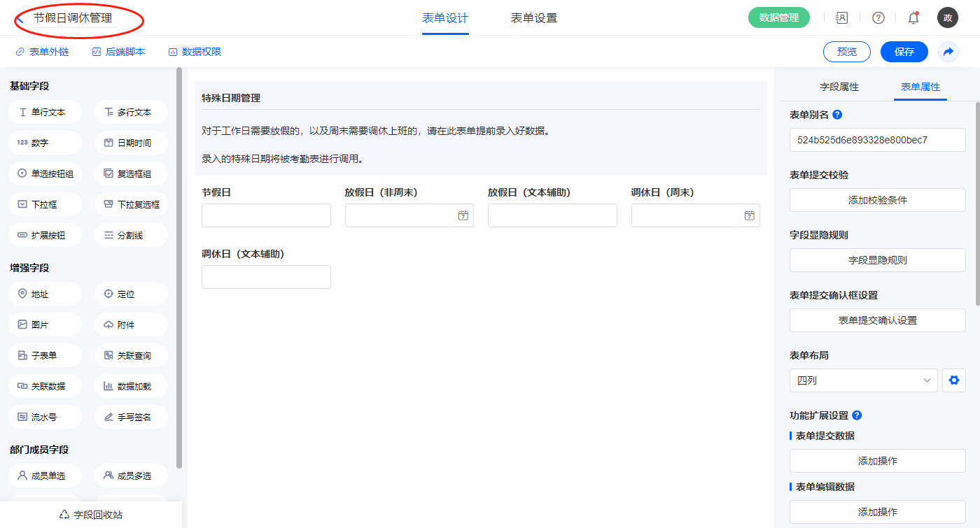
Task: Open the 表单外链 link
Action: [42, 52]
